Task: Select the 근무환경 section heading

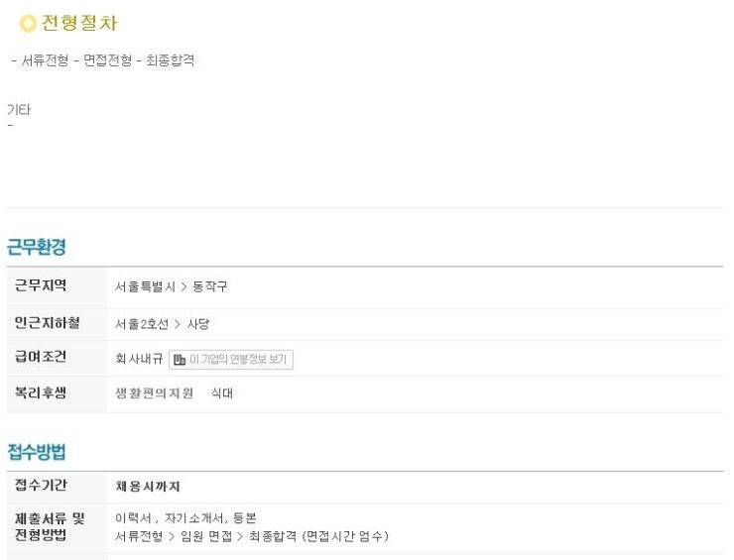Action: 37,247
